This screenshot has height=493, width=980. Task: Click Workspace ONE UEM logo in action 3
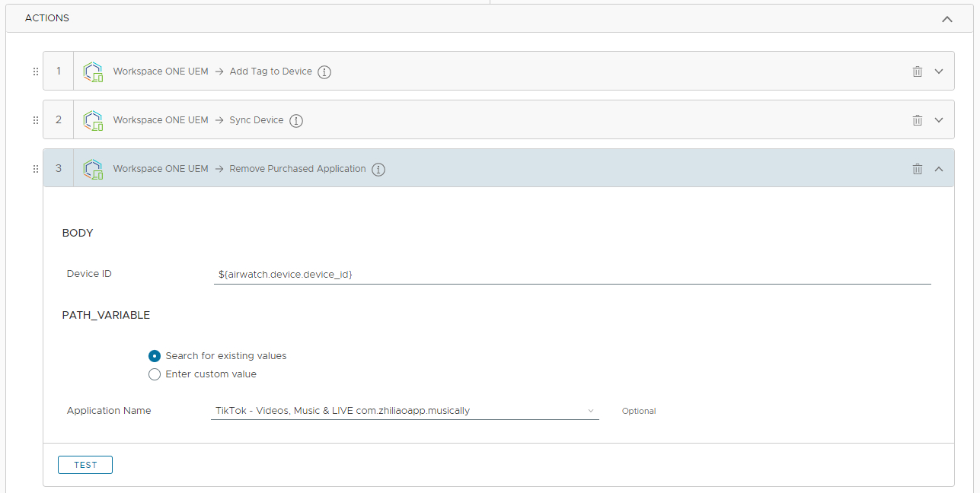coord(93,169)
